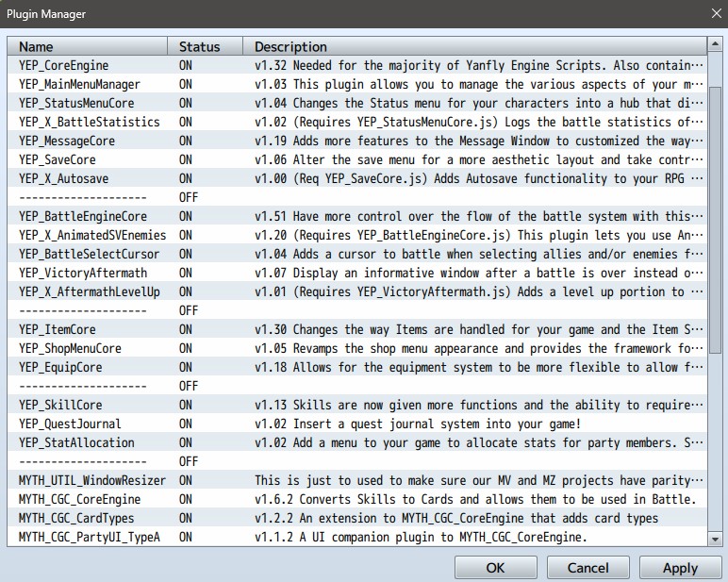Click ON status of YEP_ItemCore
This screenshot has width=728, height=582.
[186, 329]
